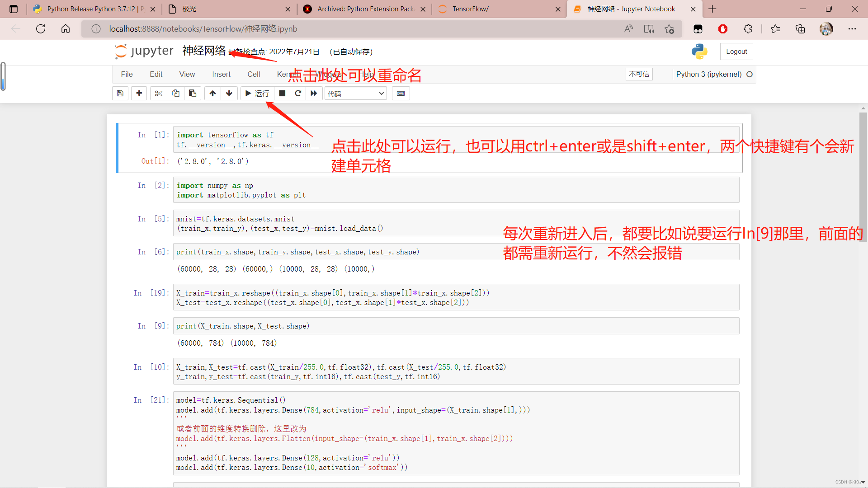Screen dimensions: 868x488
Task: Click the Logout button
Action: [x=736, y=52]
